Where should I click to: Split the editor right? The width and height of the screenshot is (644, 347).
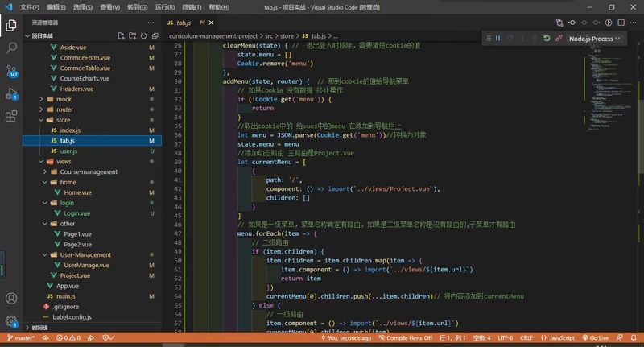pyautogui.click(x=621, y=23)
